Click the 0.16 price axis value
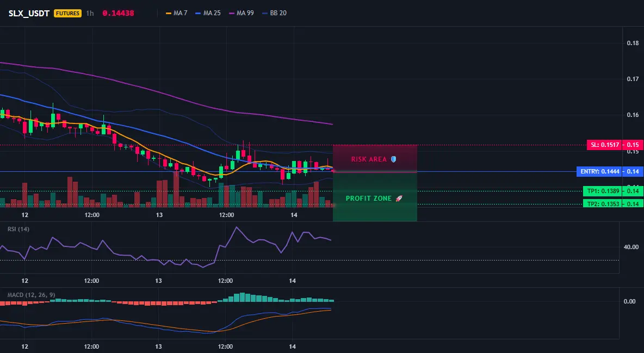 (x=633, y=115)
